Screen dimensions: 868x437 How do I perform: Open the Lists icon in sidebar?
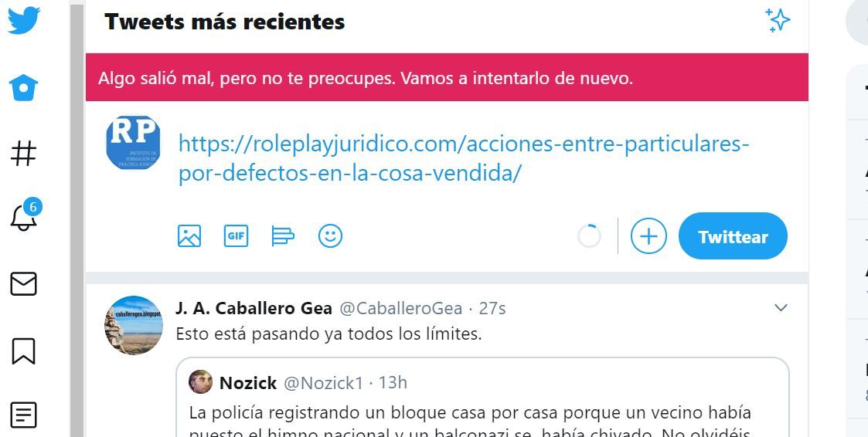tap(24, 415)
